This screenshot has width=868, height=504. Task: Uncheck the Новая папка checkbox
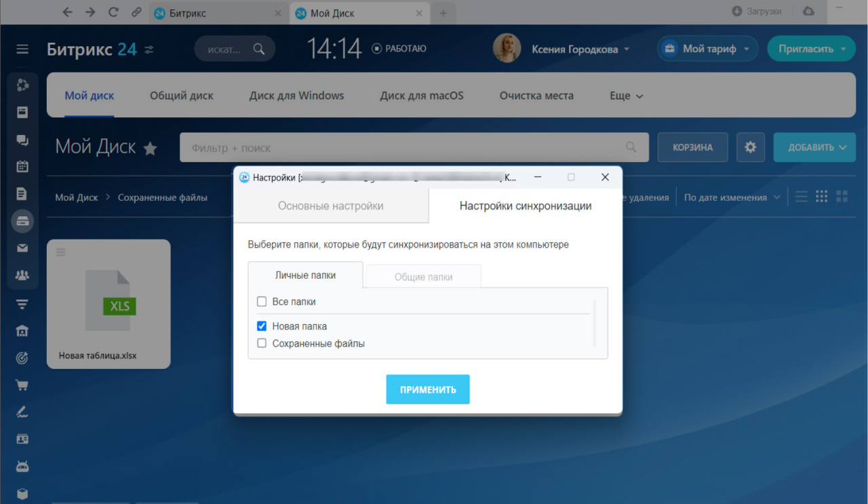(262, 326)
